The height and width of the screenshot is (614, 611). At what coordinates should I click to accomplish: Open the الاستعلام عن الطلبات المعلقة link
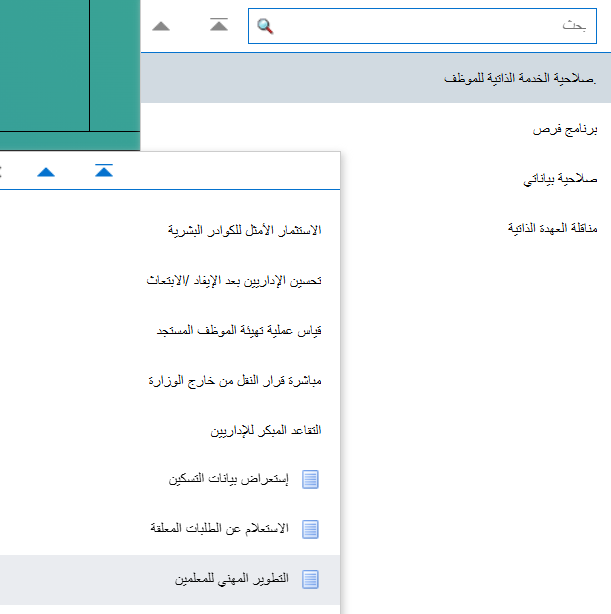pos(220,529)
